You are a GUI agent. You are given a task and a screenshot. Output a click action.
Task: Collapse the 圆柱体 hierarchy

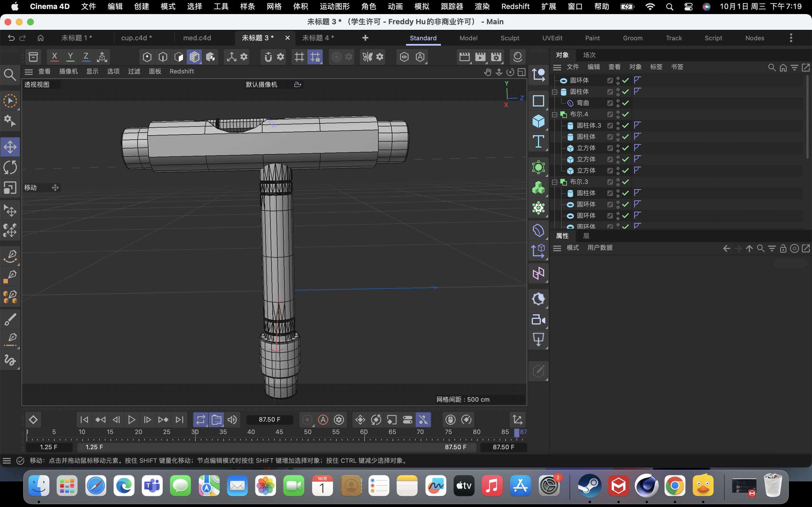point(555,92)
